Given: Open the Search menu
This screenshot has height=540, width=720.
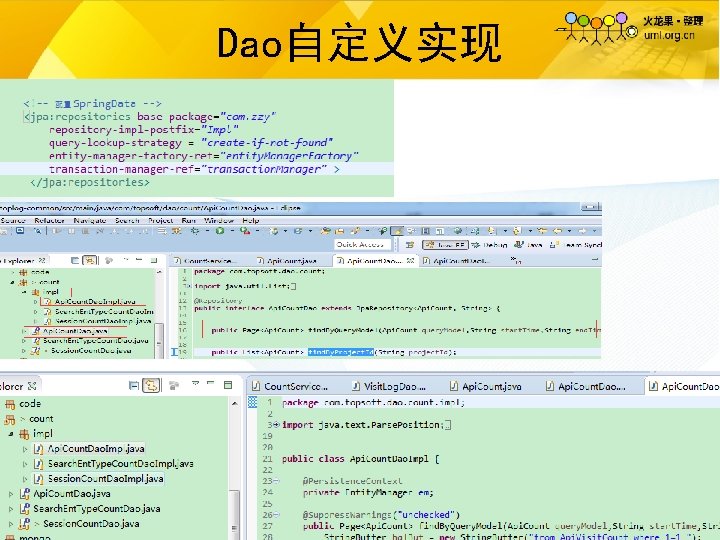Looking at the screenshot, I should point(127,220).
